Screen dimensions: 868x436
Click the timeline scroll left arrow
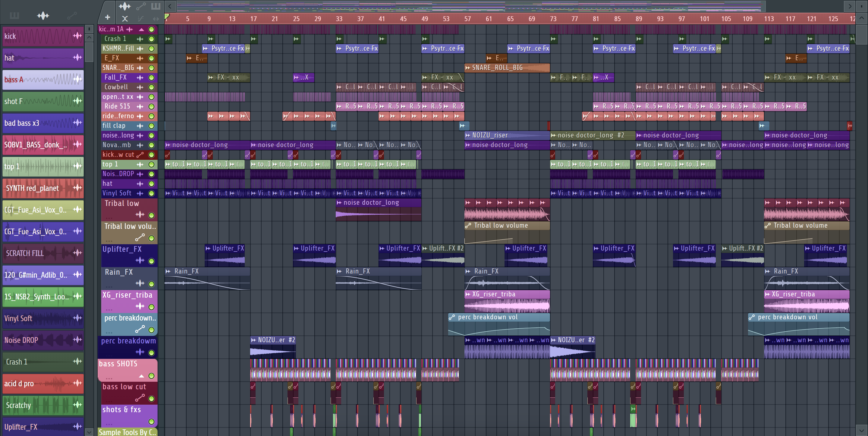click(x=170, y=6)
